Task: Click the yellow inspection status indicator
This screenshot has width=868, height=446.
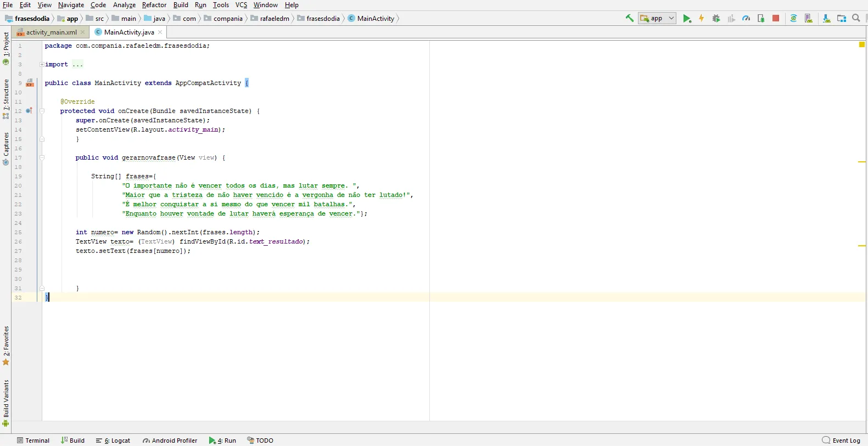Action: point(862,44)
